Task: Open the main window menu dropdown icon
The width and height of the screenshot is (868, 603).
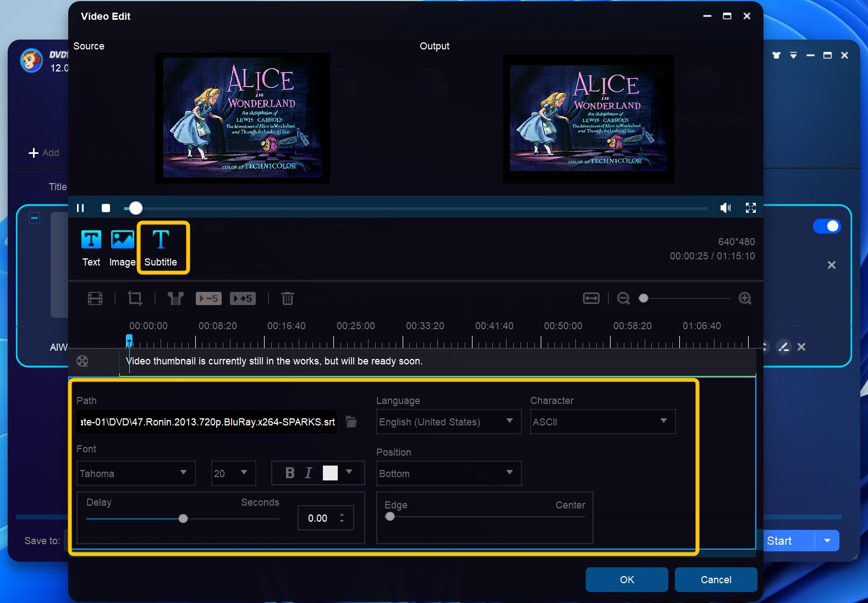Action: pos(793,55)
